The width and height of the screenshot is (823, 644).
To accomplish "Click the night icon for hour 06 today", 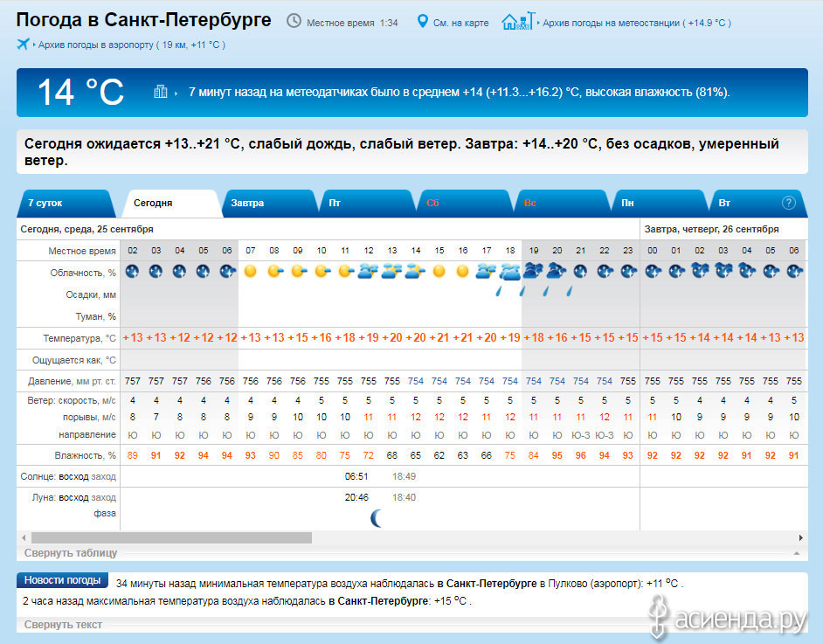I will 227,272.
